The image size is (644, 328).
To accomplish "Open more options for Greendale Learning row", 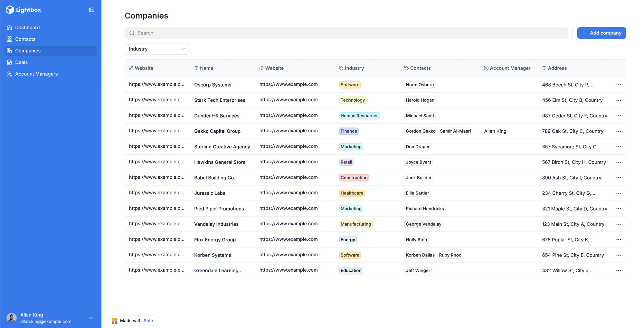I will [x=618, y=270].
